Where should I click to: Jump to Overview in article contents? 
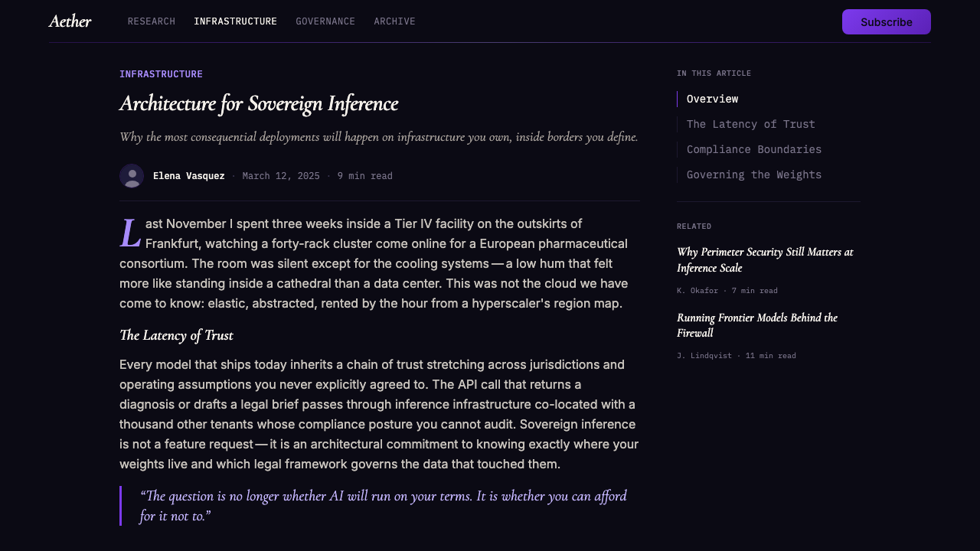pyautogui.click(x=712, y=99)
